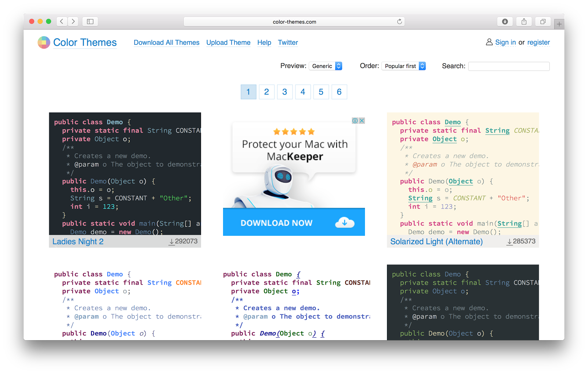Show all tabs overview icon
Viewport: 588px width, 374px height.
coord(543,21)
